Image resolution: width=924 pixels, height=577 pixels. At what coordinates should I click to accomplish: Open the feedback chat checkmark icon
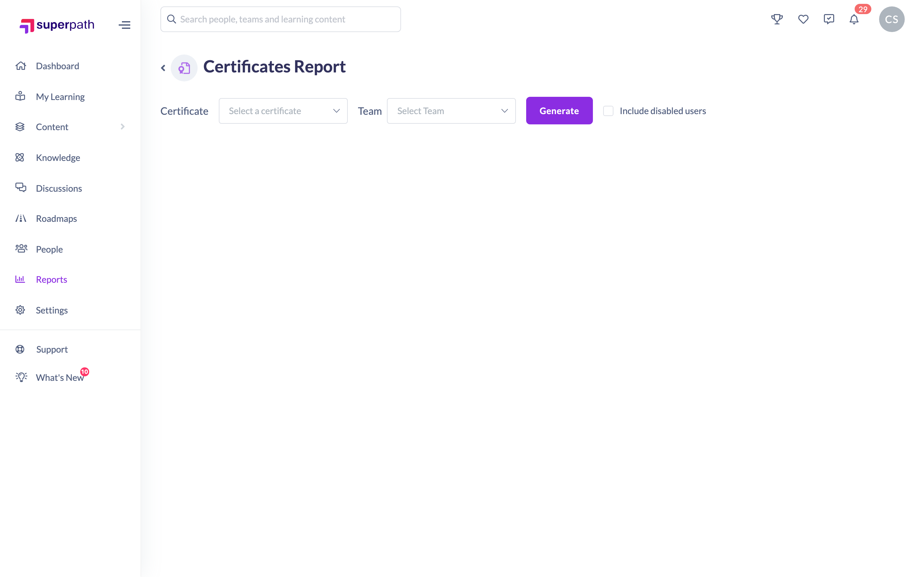(828, 19)
